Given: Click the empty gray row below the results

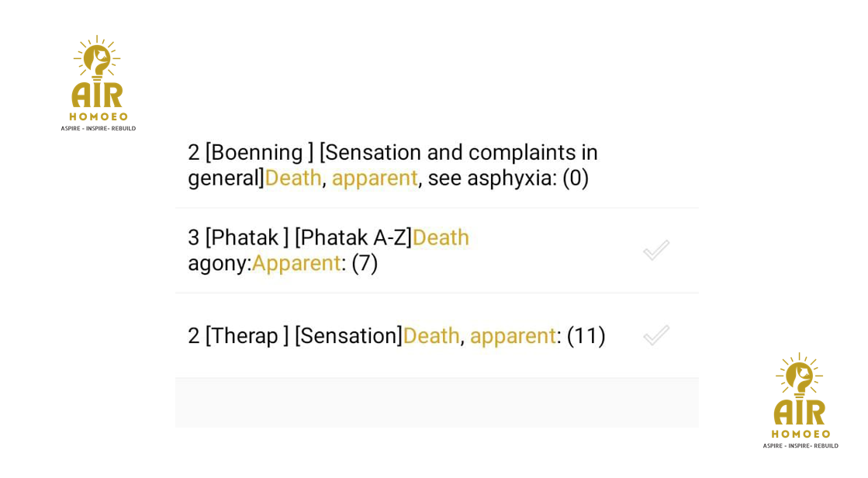Looking at the screenshot, I should 437,403.
